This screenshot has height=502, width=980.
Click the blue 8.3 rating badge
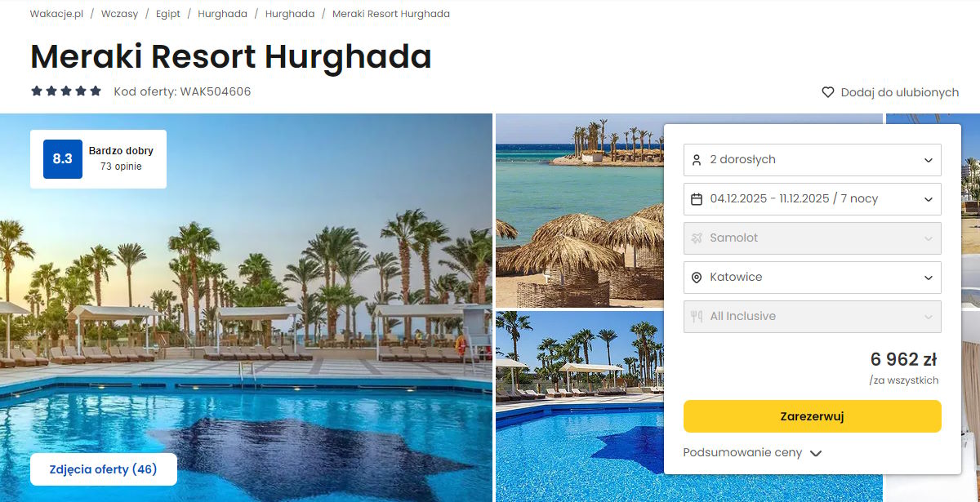[x=63, y=159]
